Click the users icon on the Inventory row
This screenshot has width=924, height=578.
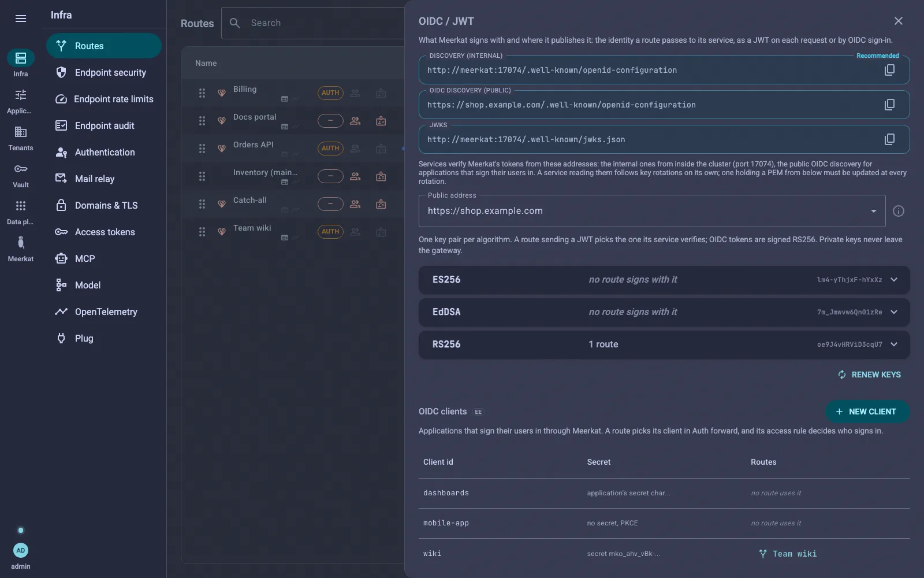point(355,176)
